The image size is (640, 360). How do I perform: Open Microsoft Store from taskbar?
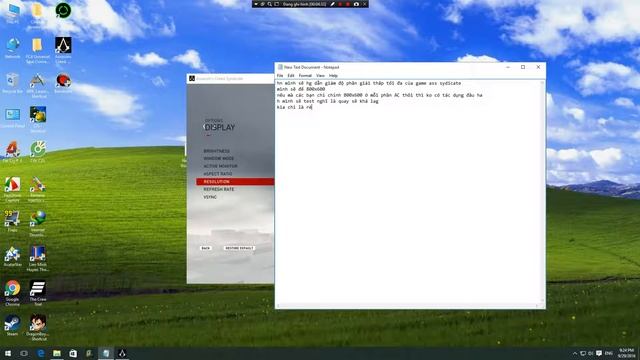click(73, 353)
